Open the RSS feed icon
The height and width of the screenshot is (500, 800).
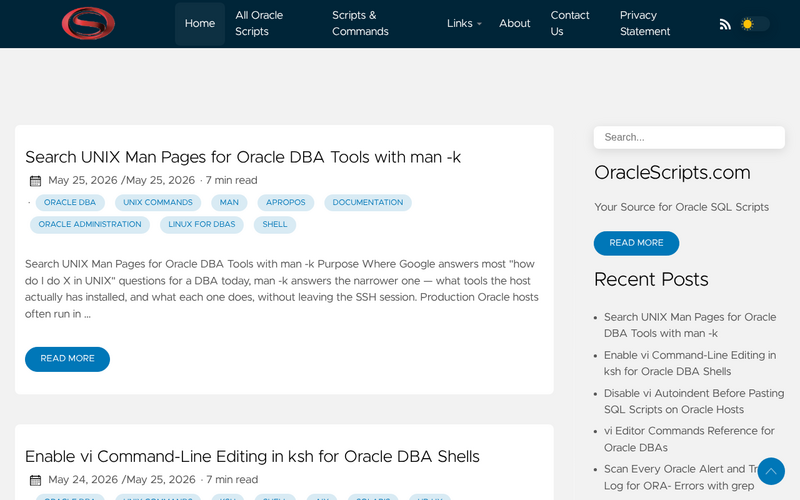[x=725, y=24]
